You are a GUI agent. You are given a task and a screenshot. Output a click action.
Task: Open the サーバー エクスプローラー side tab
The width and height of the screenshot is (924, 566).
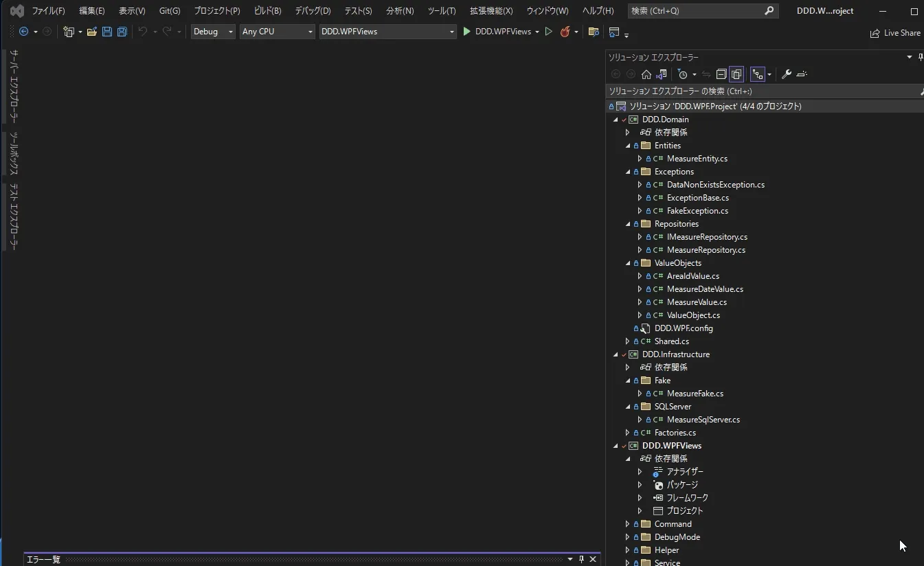click(x=14, y=87)
